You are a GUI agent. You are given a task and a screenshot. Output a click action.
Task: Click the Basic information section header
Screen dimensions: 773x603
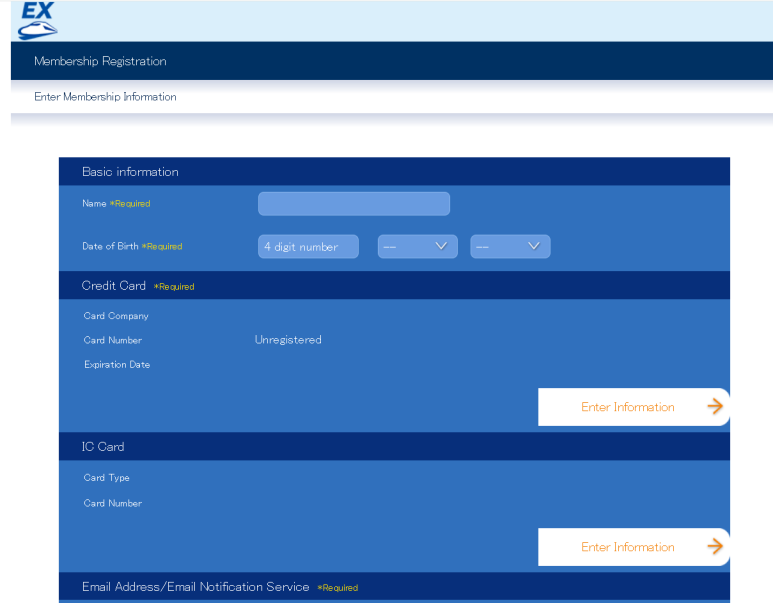[x=394, y=172]
